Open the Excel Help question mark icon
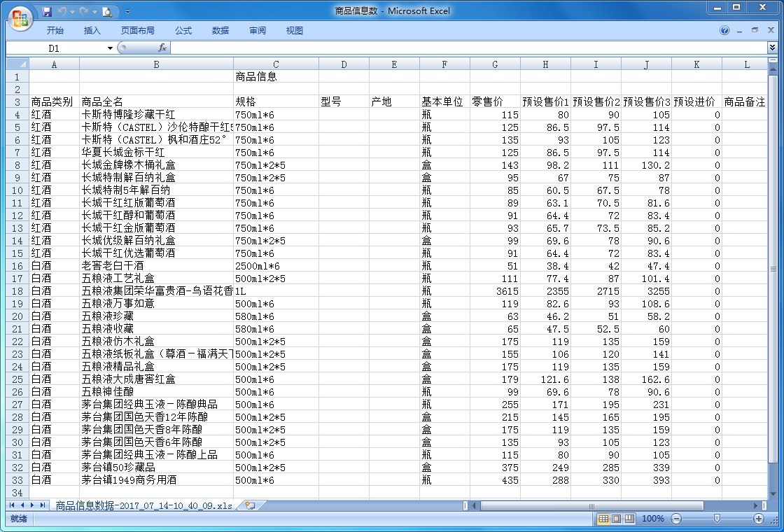Image resolution: width=784 pixels, height=532 pixels. pos(724,30)
